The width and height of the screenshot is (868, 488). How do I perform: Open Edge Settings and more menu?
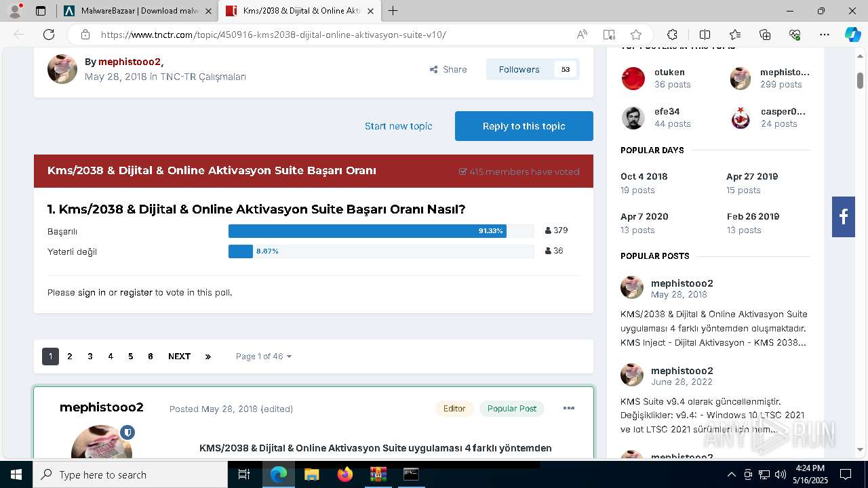point(825,35)
